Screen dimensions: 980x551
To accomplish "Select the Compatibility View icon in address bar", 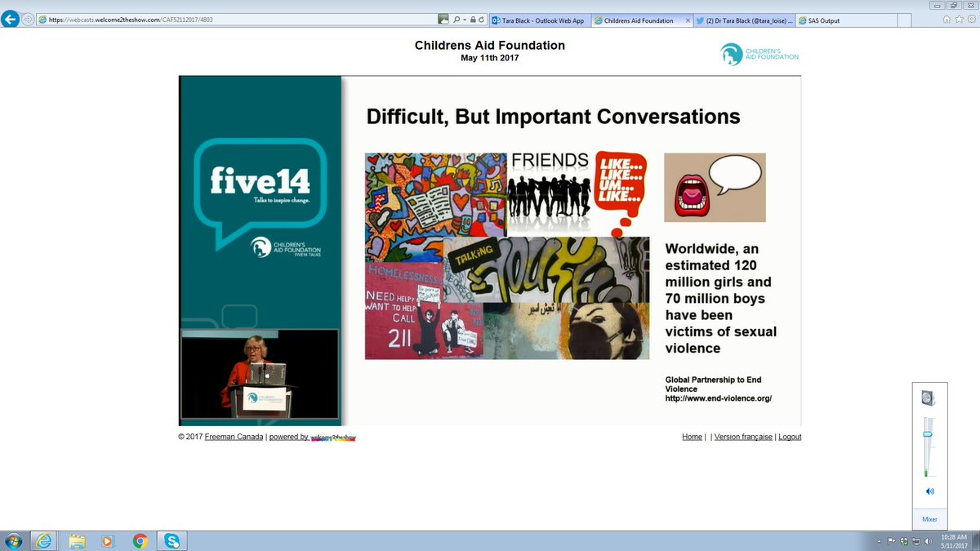I will tap(443, 20).
